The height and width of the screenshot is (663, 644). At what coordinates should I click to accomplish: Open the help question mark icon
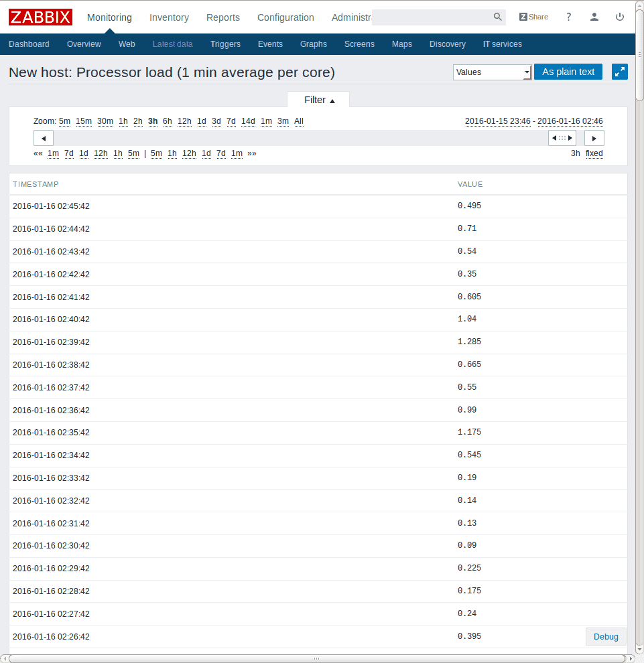click(x=568, y=17)
